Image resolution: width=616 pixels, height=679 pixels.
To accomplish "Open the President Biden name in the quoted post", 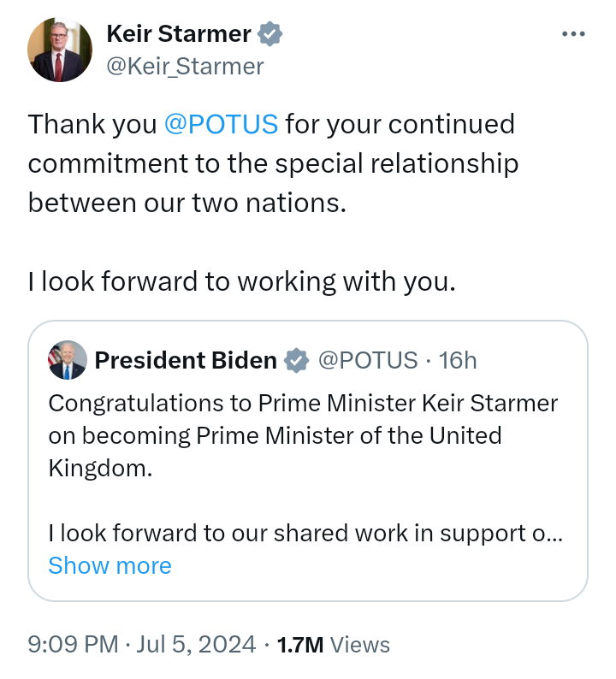I will coord(186,361).
